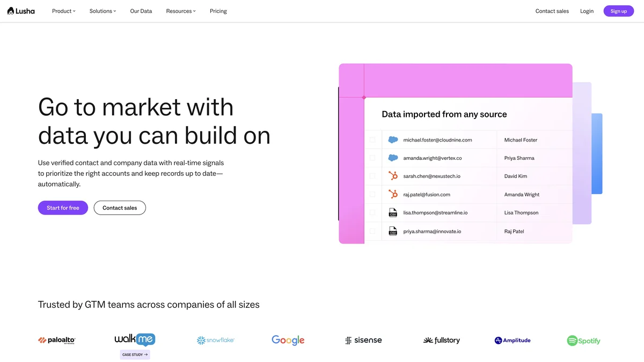The image size is (644, 362).
Task: Check the box for sarah.chen@nexustech.io row
Action: (x=372, y=176)
